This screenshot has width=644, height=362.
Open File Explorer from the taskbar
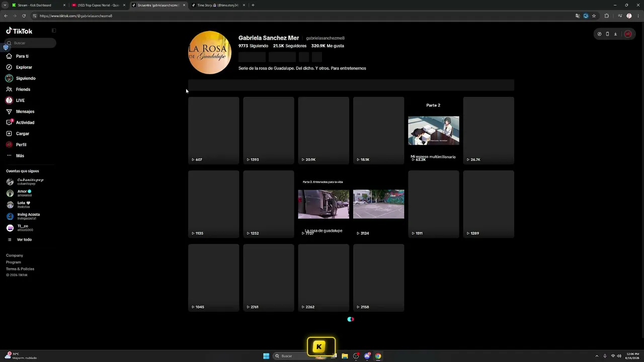(345, 356)
